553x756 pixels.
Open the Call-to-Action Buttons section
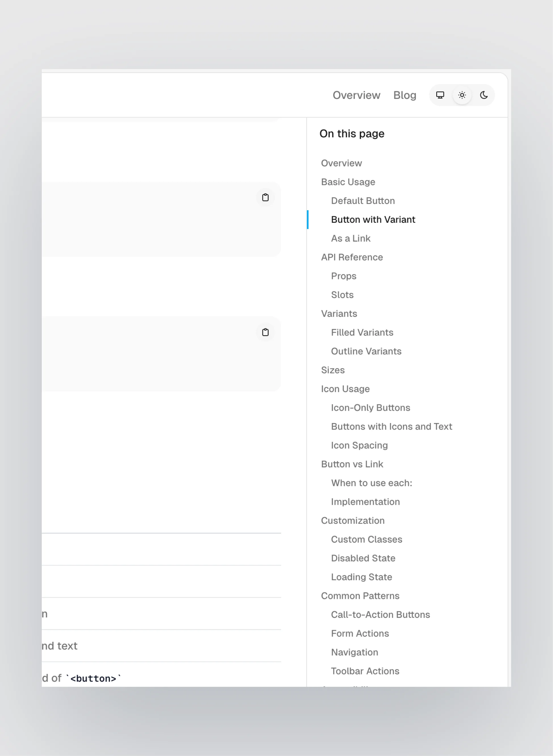(381, 615)
